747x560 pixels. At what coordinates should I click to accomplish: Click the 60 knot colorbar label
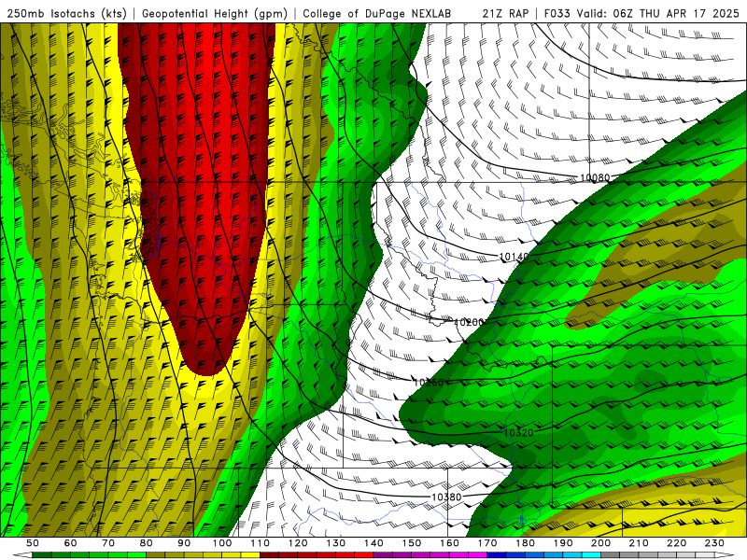click(71, 543)
